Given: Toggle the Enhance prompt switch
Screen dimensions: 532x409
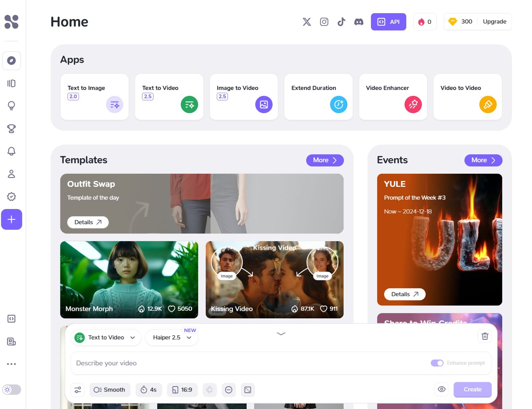Looking at the screenshot, I should (437, 363).
